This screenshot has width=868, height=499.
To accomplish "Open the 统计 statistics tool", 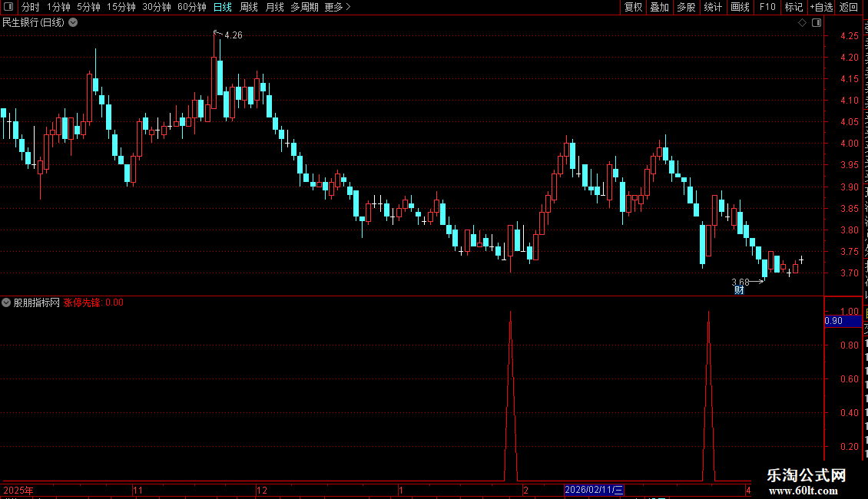I will click(713, 7).
